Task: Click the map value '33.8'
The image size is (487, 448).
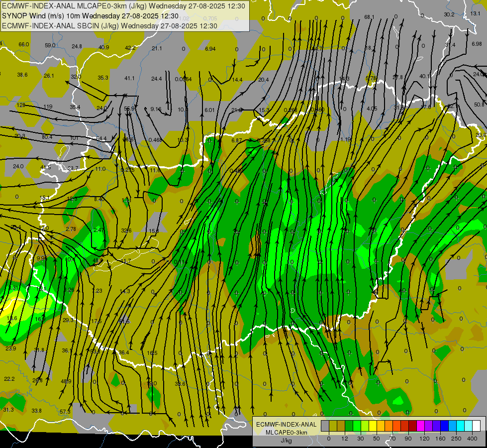Action: (x=37, y=411)
